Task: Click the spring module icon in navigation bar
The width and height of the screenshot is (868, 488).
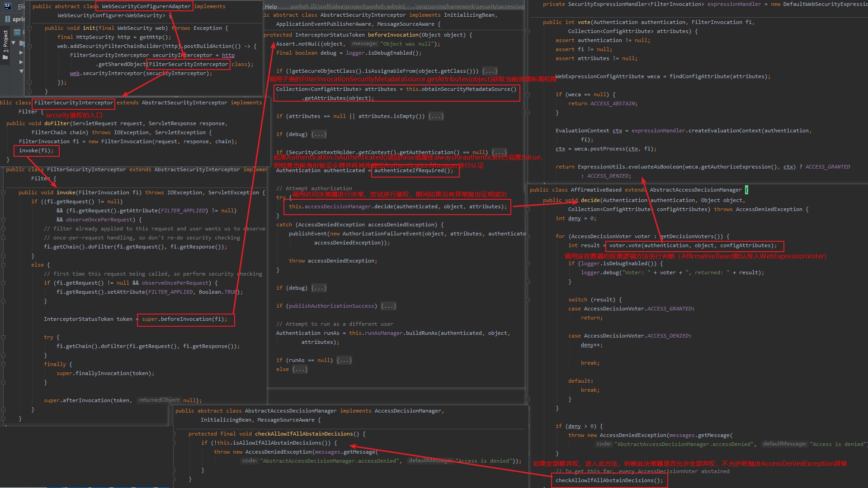Action: [8, 19]
